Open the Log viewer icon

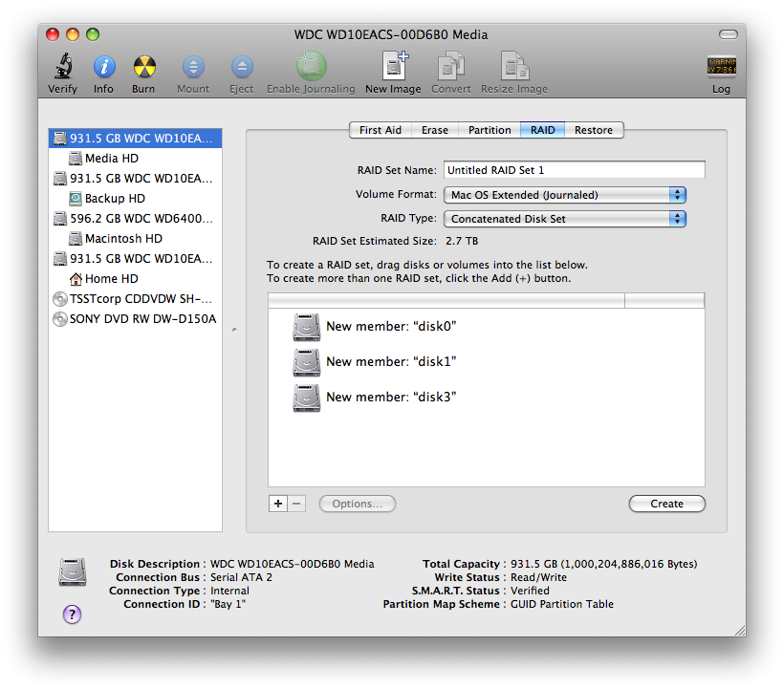721,66
